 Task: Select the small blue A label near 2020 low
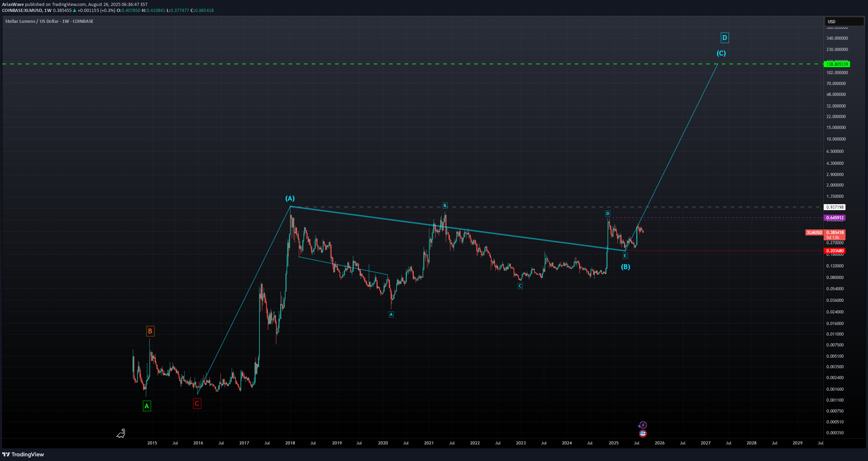391,314
